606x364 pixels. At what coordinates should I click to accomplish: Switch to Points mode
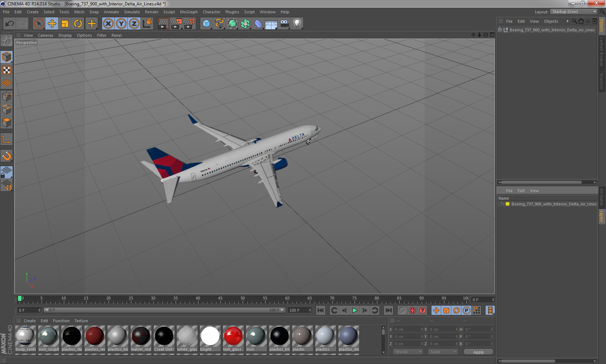(x=6, y=96)
